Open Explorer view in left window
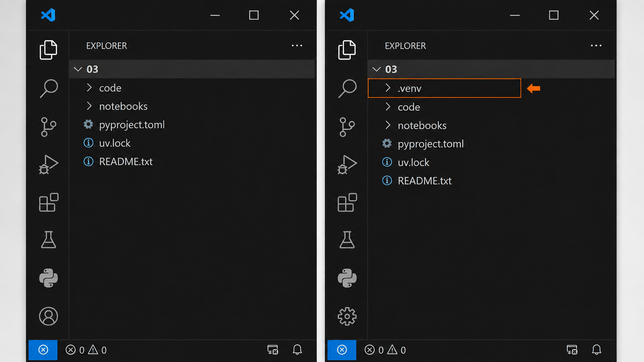Screen dimensions: 644x362 (48, 50)
